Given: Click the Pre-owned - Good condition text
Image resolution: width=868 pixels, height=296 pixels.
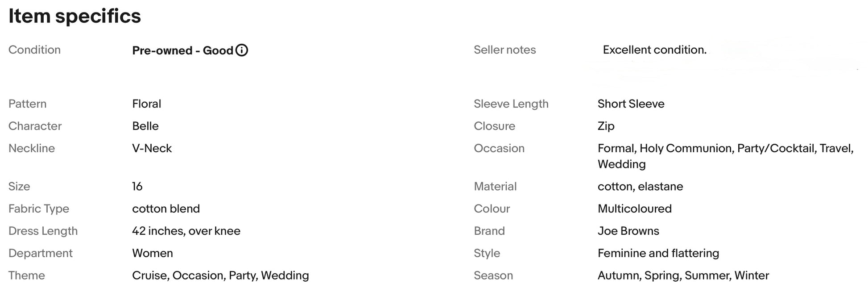Looking at the screenshot, I should coord(182,50).
